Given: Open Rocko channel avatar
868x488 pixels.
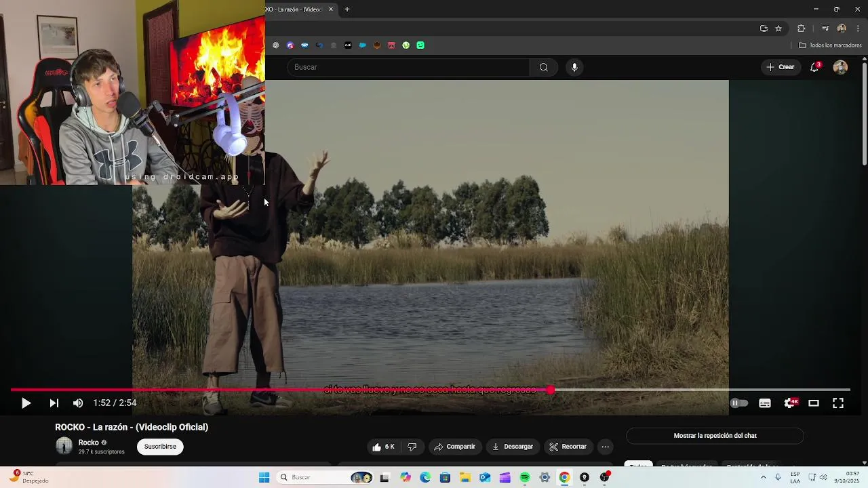Looking at the screenshot, I should (64, 446).
